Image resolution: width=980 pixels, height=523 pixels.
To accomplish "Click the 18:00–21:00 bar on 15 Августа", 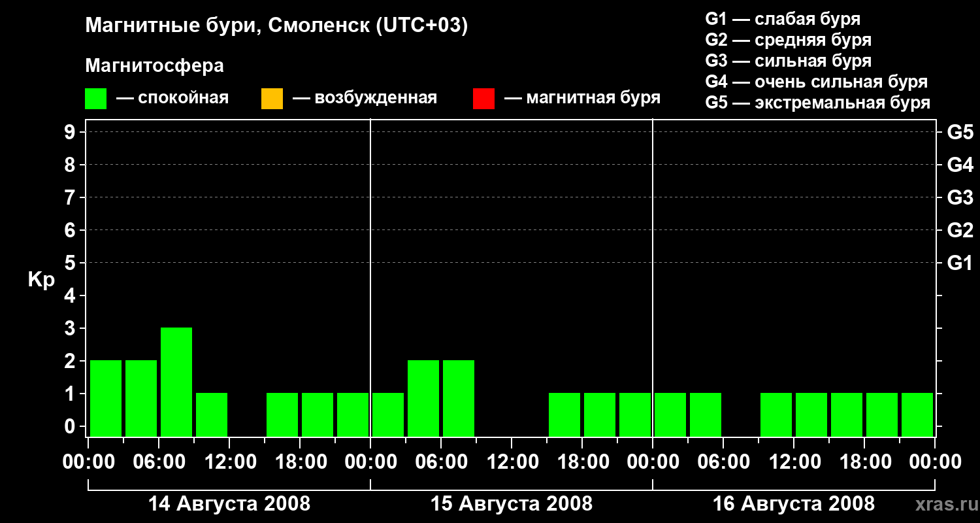I will click(600, 414).
